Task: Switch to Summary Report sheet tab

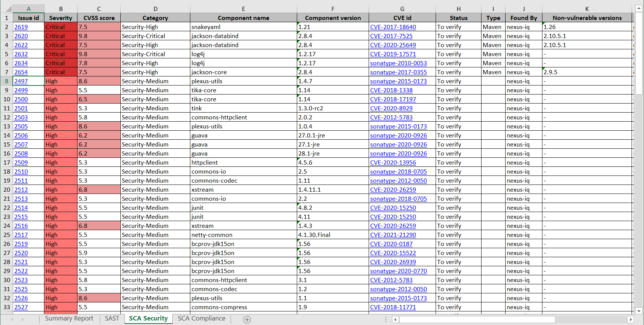Action: pos(69,319)
